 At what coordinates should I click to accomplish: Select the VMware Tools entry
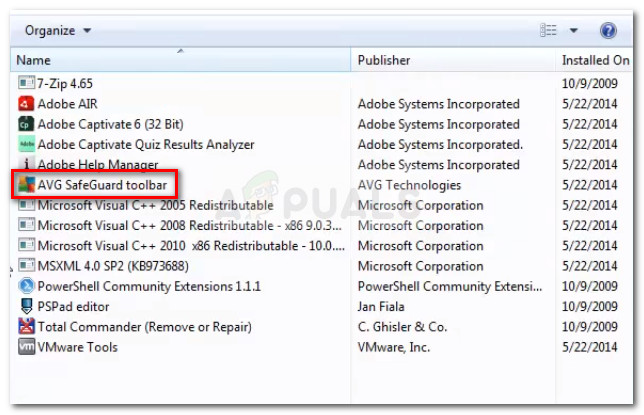click(x=77, y=347)
